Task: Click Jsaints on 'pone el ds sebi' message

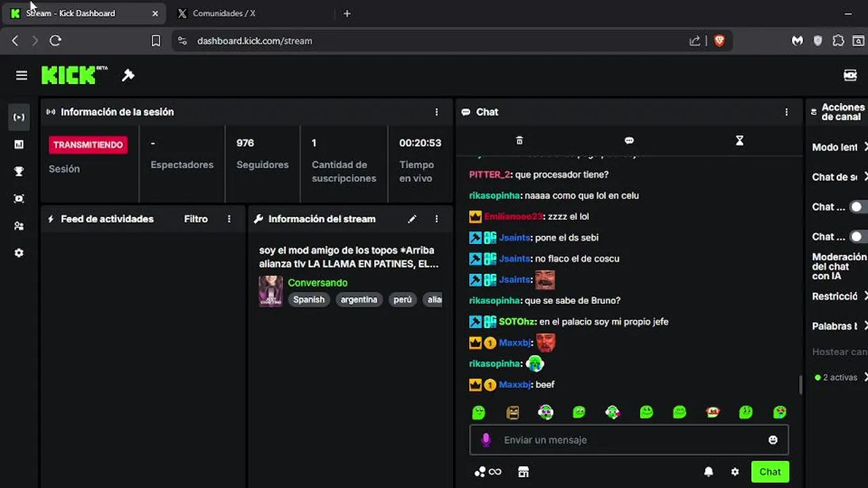Action: tap(515, 237)
